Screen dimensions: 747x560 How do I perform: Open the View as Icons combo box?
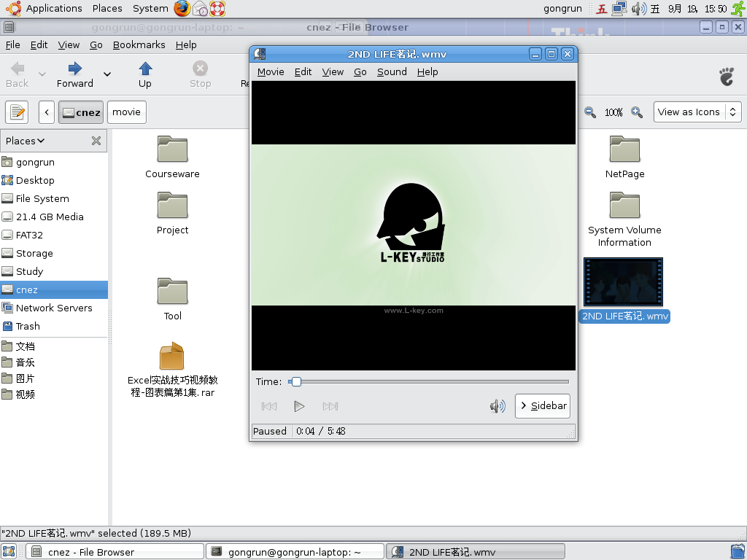point(697,112)
